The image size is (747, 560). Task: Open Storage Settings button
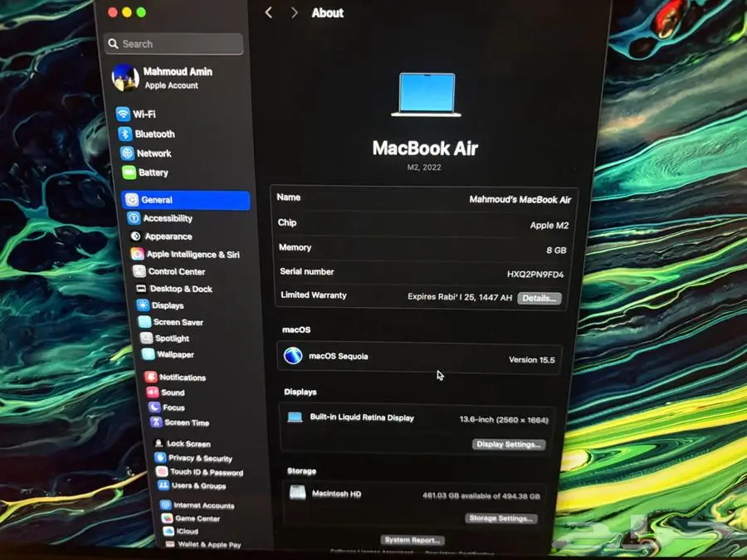click(x=500, y=518)
